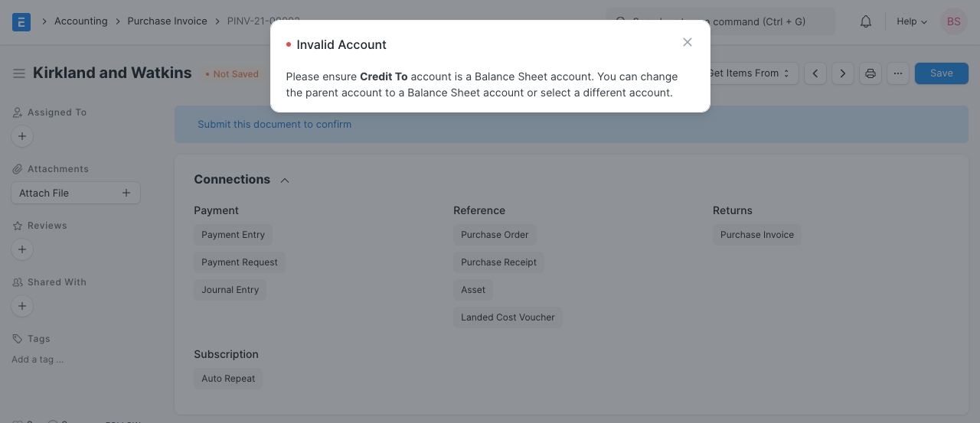Click the print icon
The image size is (980, 423).
(871, 73)
